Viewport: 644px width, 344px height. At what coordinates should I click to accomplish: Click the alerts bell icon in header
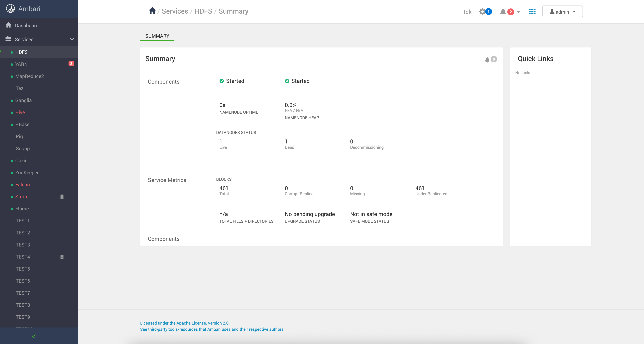(x=503, y=12)
